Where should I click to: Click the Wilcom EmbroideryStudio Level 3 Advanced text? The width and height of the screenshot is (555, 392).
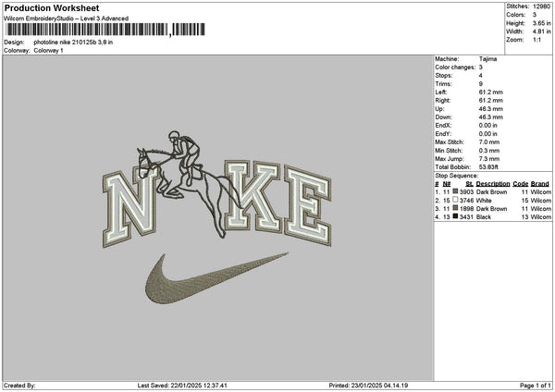(67, 18)
